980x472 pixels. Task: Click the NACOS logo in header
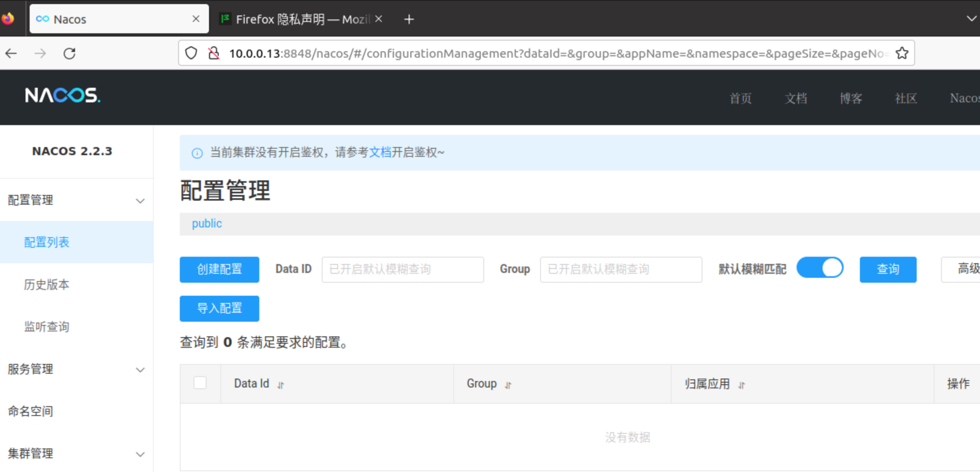62,96
